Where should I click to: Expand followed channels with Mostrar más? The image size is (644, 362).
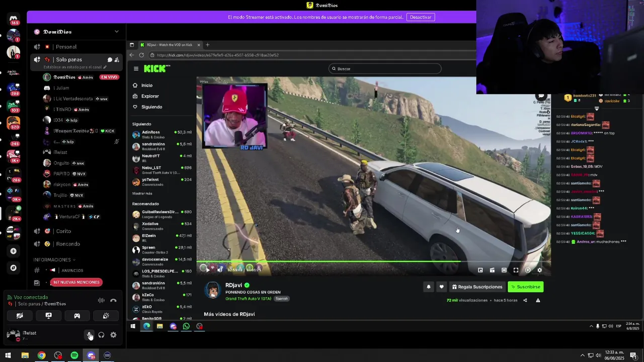pos(142,194)
